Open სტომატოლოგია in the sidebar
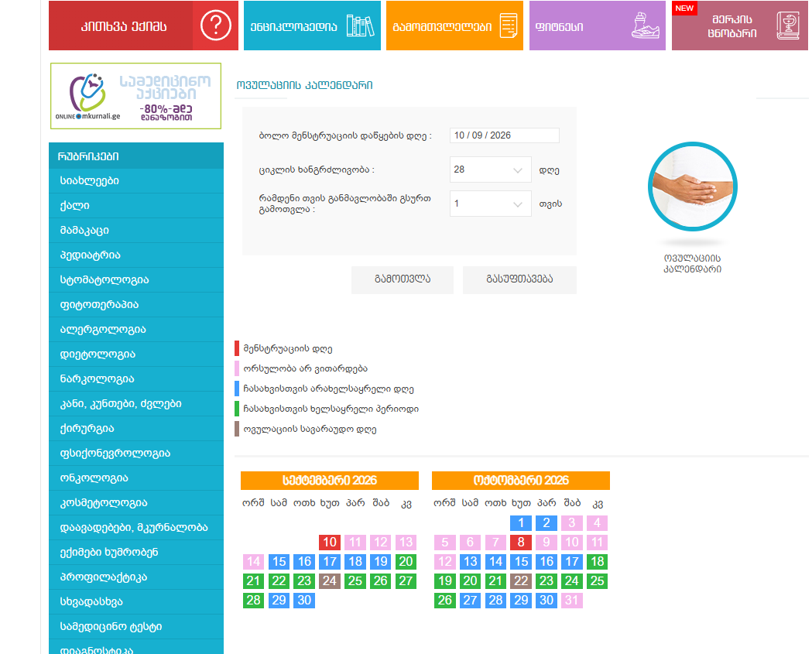Image resolution: width=812 pixels, height=654 pixels. click(x=136, y=280)
